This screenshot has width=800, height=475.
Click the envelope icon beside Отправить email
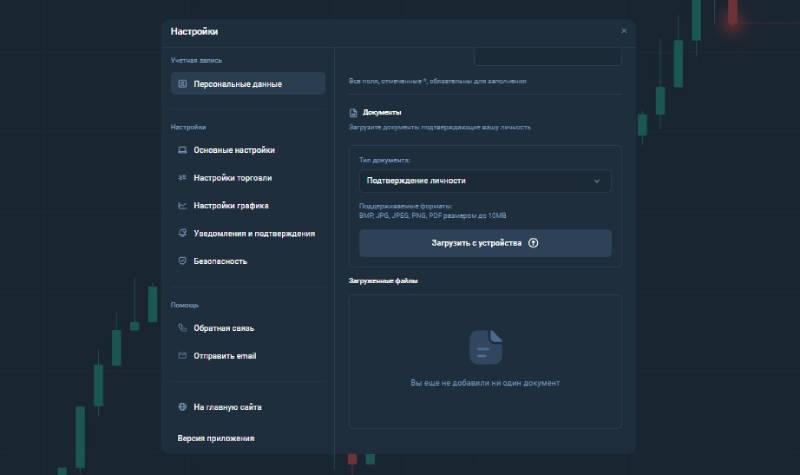pos(182,356)
